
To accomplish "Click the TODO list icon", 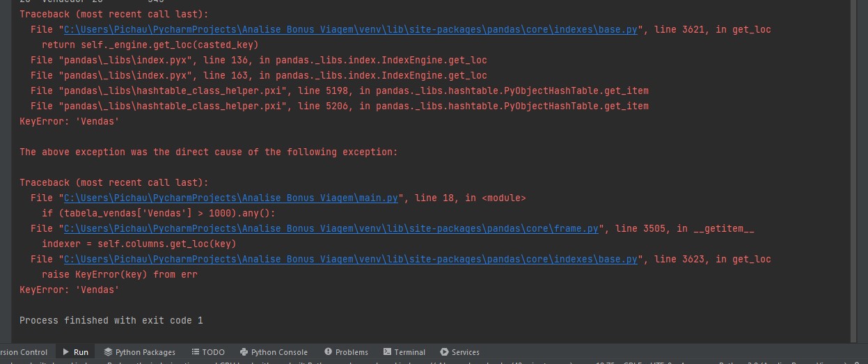I will coord(196,352).
